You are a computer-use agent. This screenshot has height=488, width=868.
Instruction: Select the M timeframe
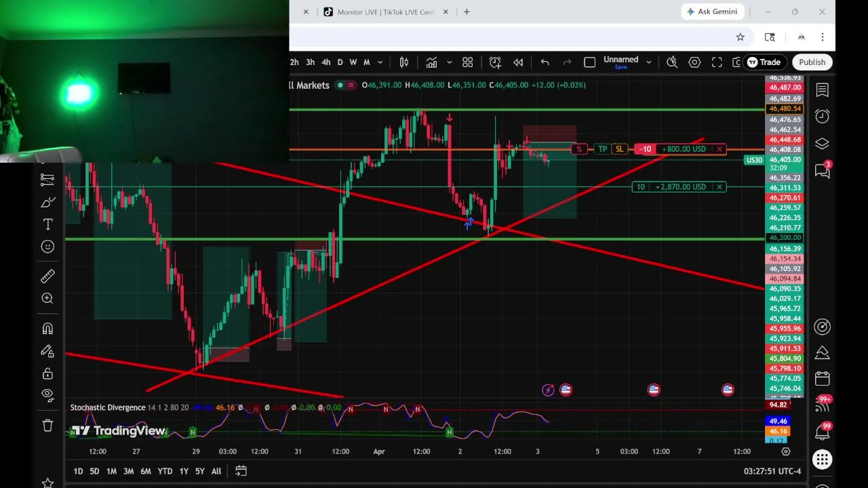[367, 62]
